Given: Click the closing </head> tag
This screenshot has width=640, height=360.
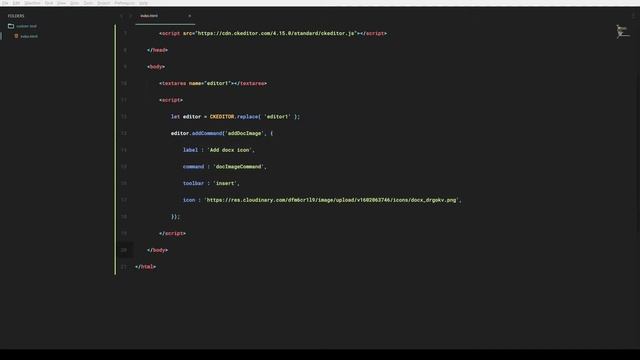Looking at the screenshot, I should click(x=158, y=50).
